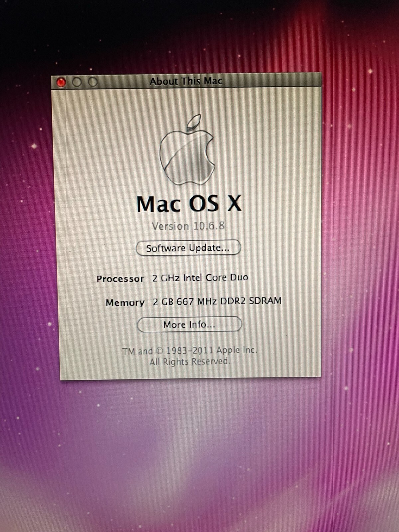Minimize the About This Mac window
The height and width of the screenshot is (532, 399).
pyautogui.click(x=77, y=82)
